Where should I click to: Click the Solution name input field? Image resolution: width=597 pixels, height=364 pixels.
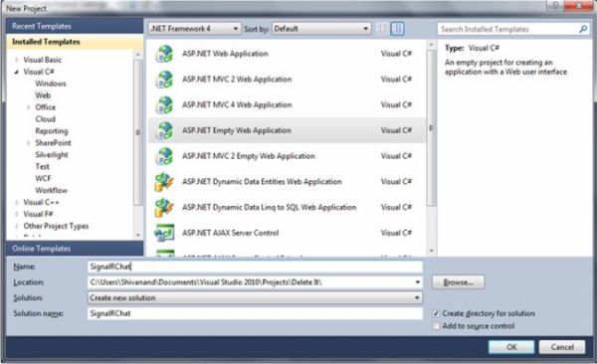pyautogui.click(x=255, y=313)
